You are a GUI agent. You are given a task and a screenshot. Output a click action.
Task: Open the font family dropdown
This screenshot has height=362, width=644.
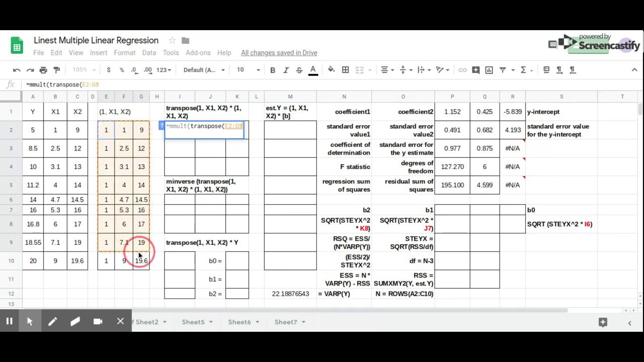(x=204, y=70)
